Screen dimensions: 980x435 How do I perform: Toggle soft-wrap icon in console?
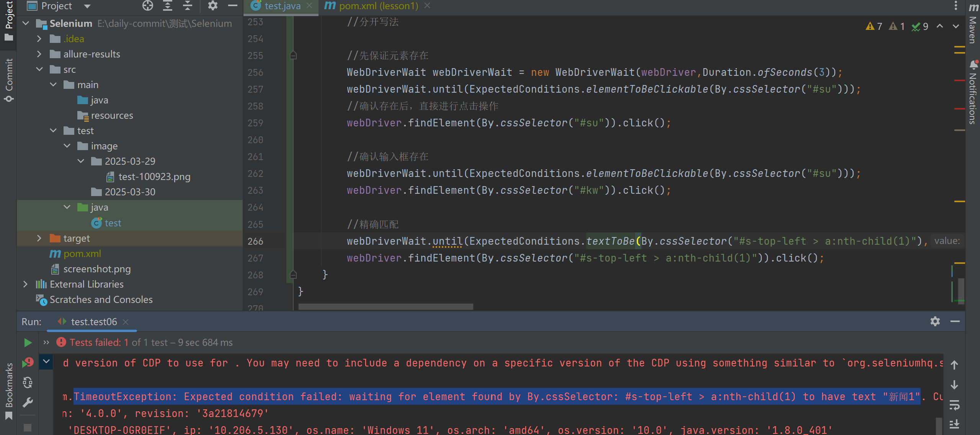pyautogui.click(x=954, y=405)
